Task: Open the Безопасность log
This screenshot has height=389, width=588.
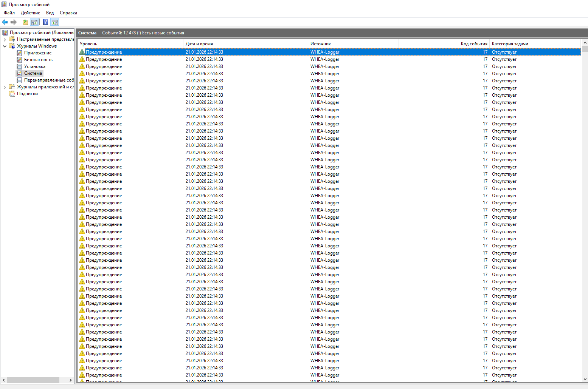Action: point(38,60)
